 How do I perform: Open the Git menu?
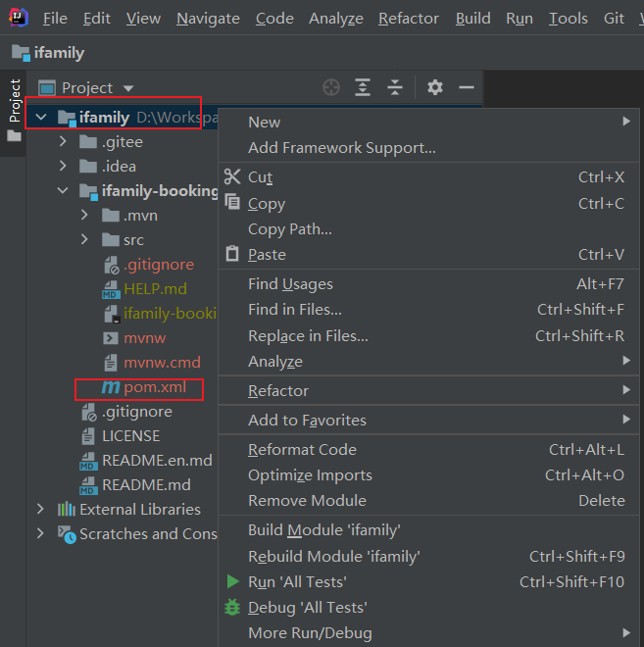(614, 19)
